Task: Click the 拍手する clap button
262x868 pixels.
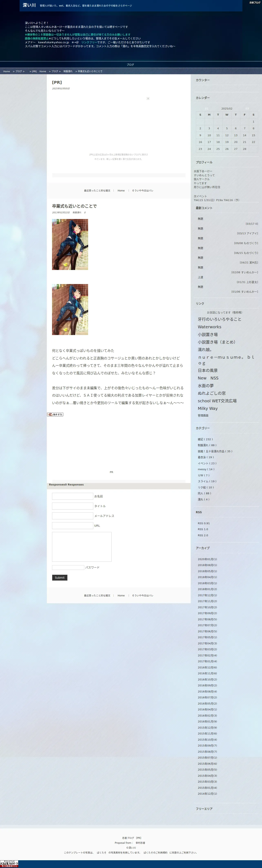Action: click(55, 415)
